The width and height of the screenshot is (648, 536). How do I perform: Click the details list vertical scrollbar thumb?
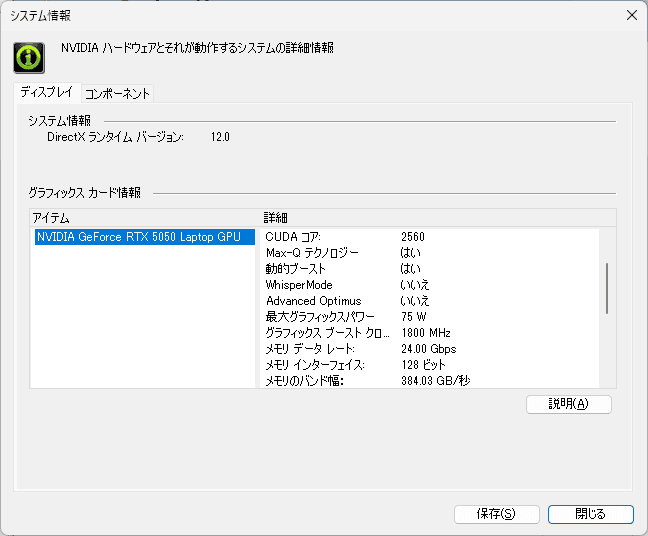coord(607,287)
